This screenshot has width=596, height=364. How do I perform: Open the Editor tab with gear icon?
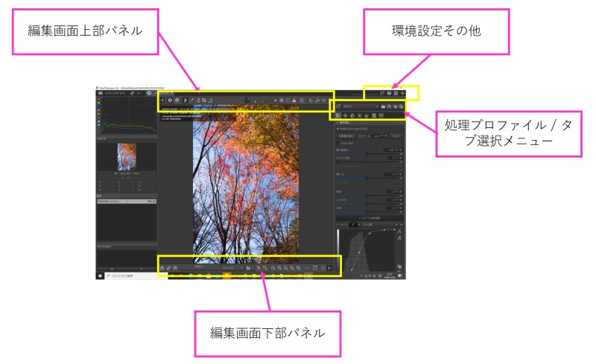(x=149, y=93)
